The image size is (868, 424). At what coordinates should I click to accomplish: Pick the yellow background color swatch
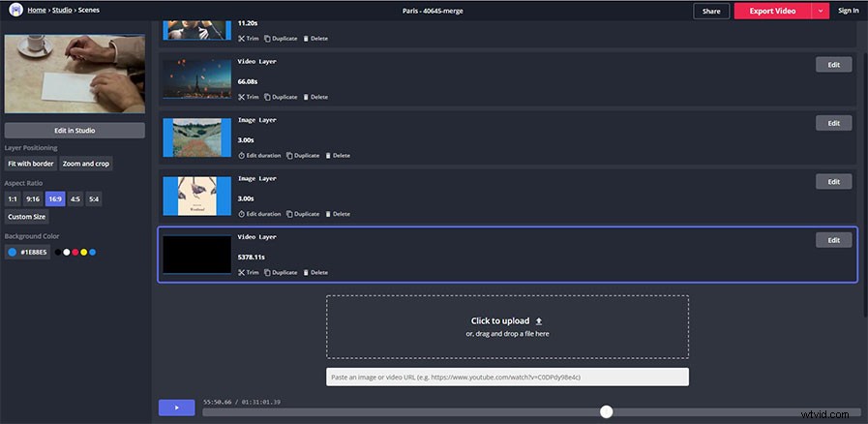coord(83,253)
